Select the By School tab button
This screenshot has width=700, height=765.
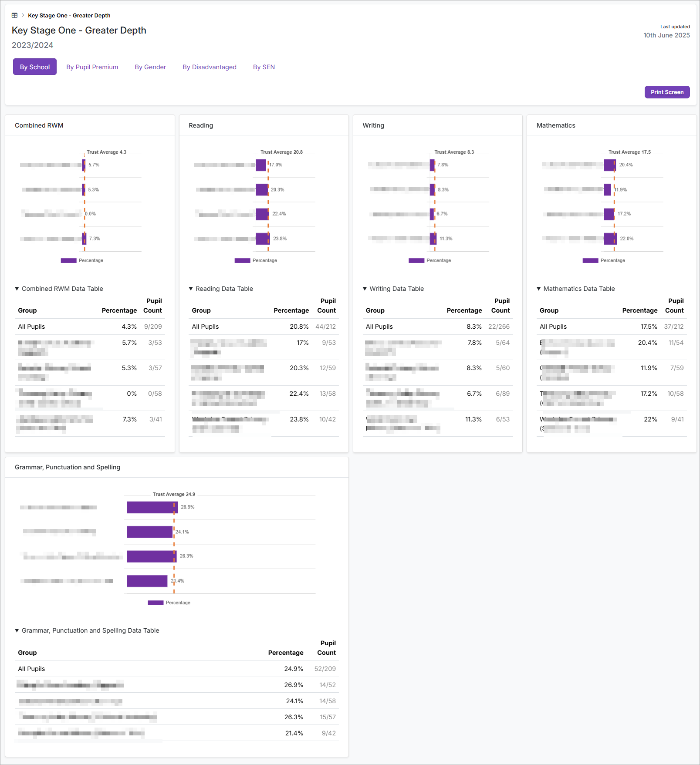[35, 67]
